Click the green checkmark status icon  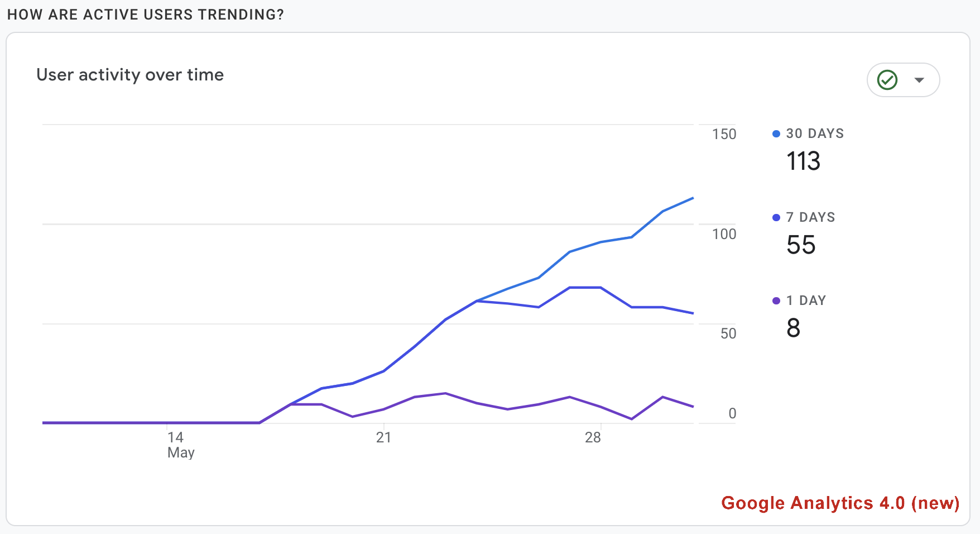[x=887, y=80]
